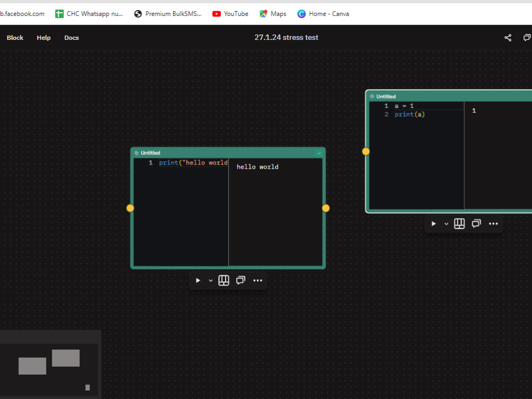Click right connector of hello world block

point(326,208)
